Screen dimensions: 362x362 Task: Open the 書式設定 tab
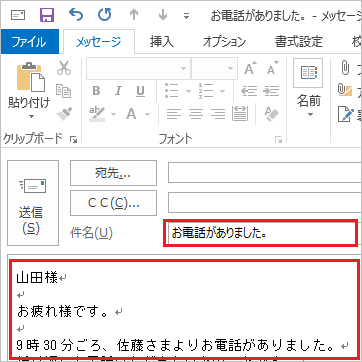(299, 42)
